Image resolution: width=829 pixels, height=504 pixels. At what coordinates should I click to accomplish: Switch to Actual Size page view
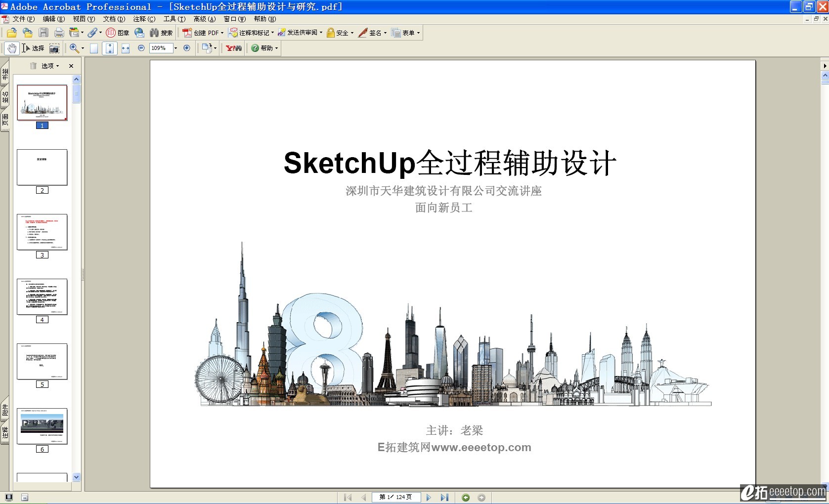pyautogui.click(x=94, y=48)
